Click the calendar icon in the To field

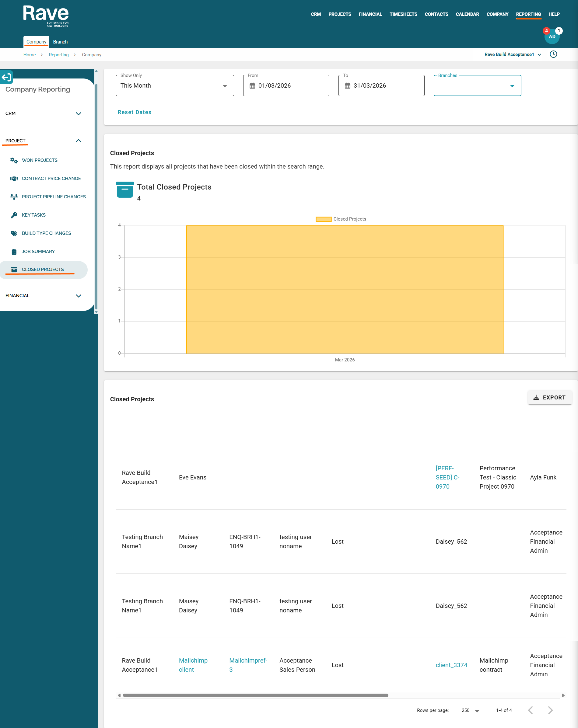click(x=348, y=86)
